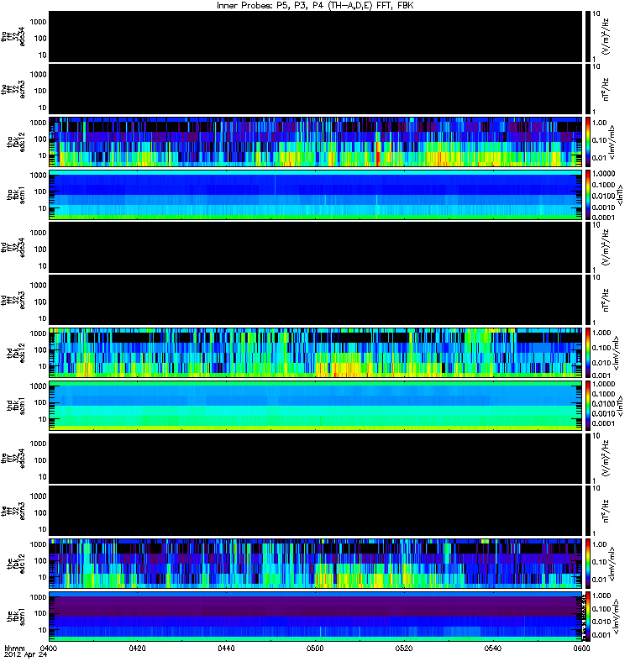Click the empty the fff 32 scm3 panel
This screenshot has height=672, width=630.
point(316,511)
